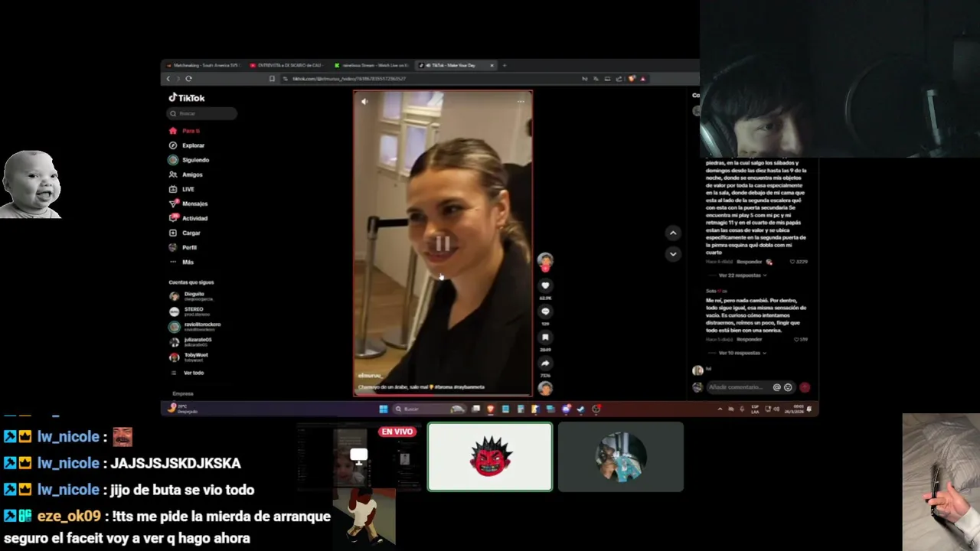Open creator avatar beside the video
The height and width of the screenshot is (551, 980).
545,261
